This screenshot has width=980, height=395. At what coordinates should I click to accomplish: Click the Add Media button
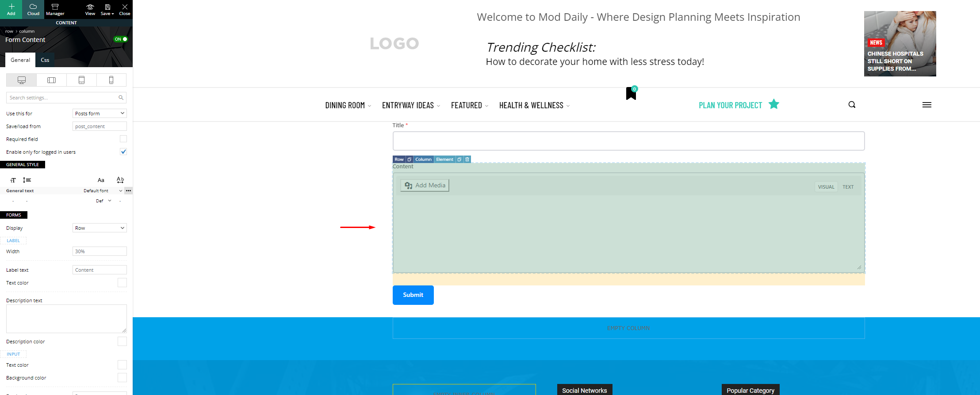click(x=425, y=186)
